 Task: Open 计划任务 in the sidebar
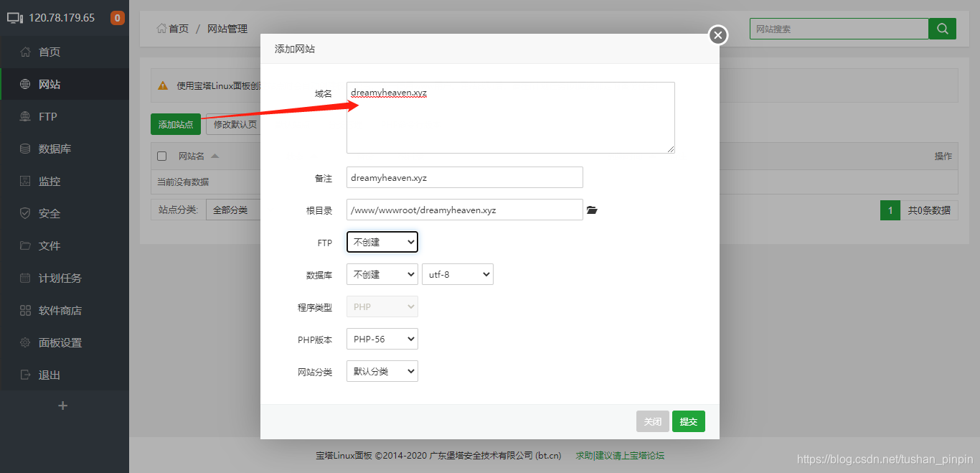coord(65,278)
